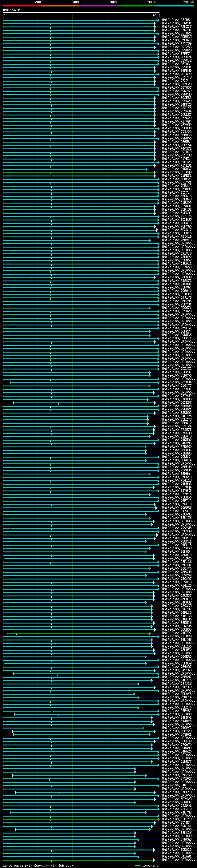Click the red 20% identity color segment
This screenshot has height=868, width=197.
pos(22,6)
